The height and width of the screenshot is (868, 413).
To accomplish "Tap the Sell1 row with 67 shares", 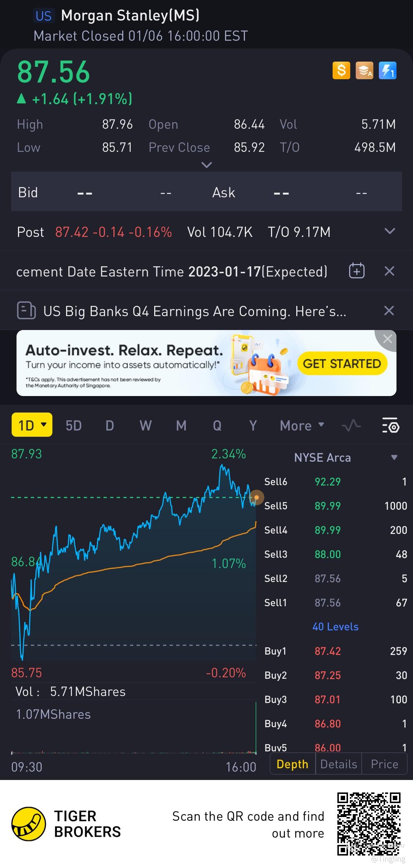I will coord(336,603).
